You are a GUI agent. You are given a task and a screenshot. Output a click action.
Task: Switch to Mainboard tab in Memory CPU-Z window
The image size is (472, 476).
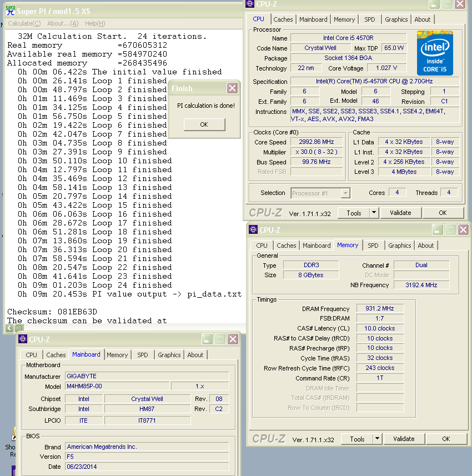click(x=317, y=245)
